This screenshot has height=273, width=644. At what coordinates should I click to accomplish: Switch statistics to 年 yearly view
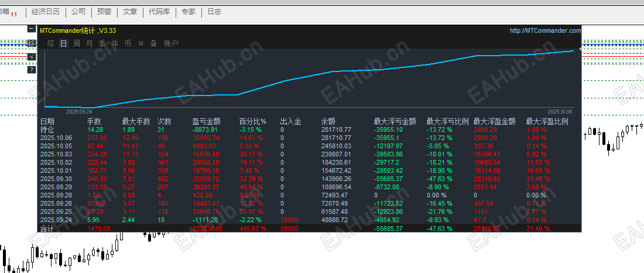[115, 43]
